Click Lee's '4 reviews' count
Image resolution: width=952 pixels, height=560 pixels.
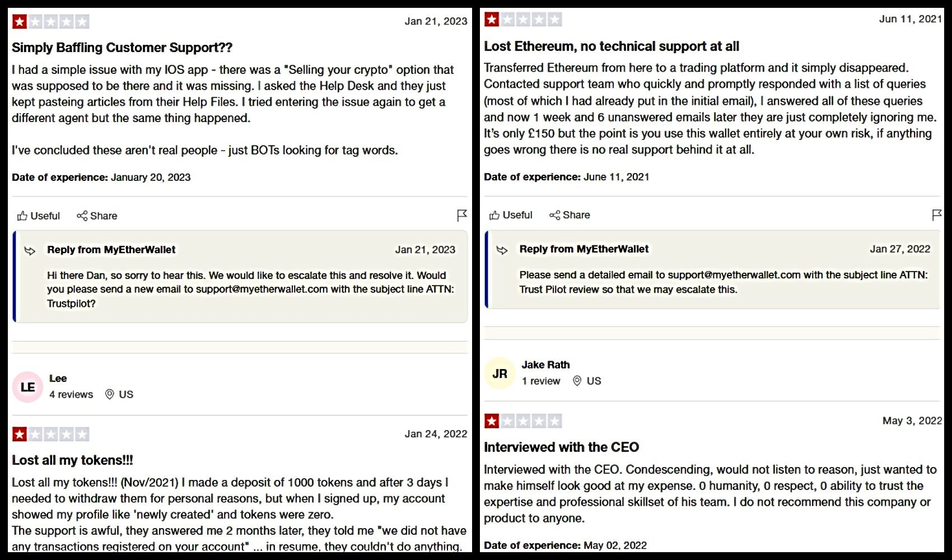click(71, 394)
